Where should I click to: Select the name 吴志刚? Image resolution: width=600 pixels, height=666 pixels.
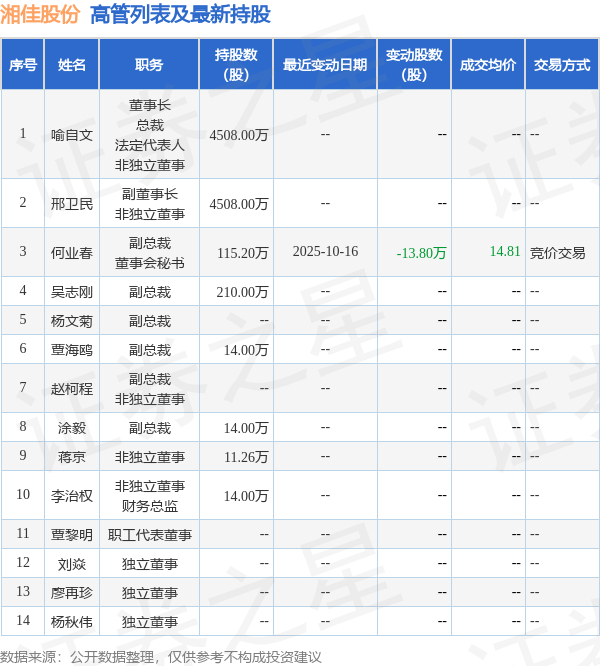[x=72, y=292]
